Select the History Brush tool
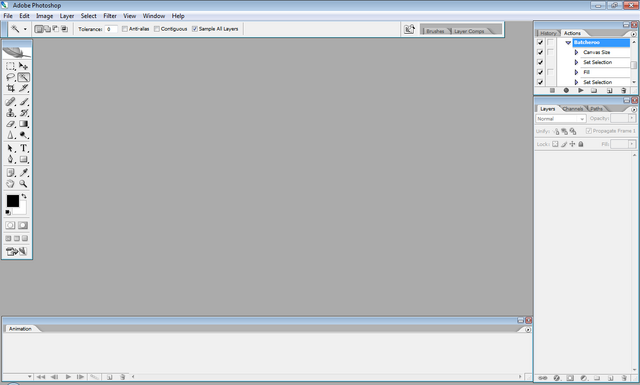The width and height of the screenshot is (640, 385). click(x=24, y=113)
